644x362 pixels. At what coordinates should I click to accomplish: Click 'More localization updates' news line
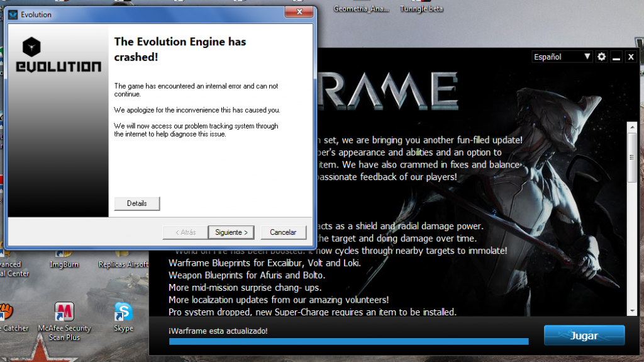point(279,300)
